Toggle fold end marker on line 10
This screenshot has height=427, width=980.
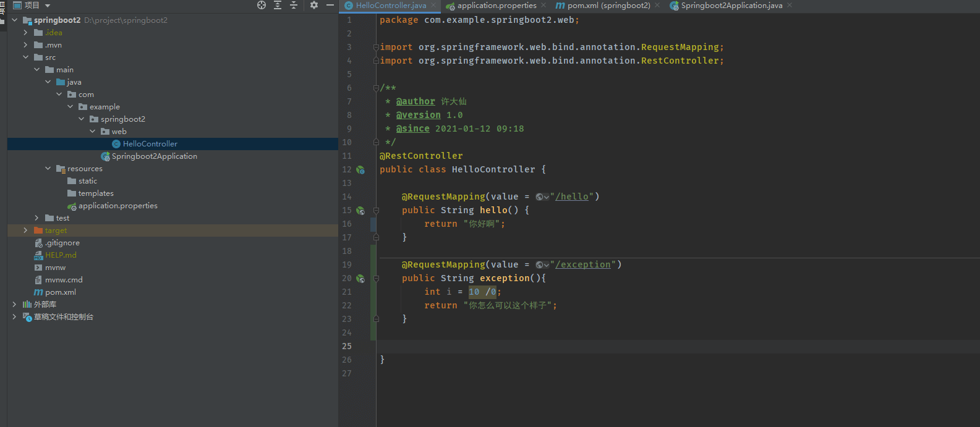click(376, 142)
